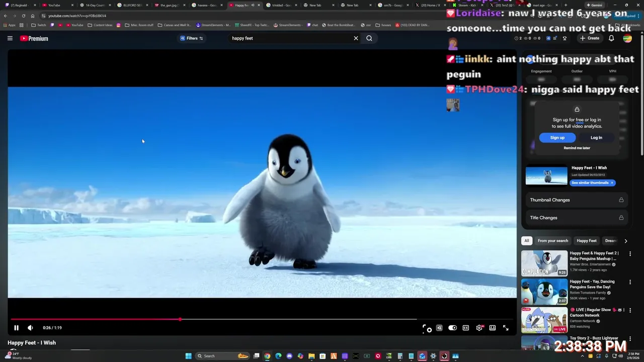Open options for Regular Show live video
This screenshot has height=362, width=644.
(630, 310)
